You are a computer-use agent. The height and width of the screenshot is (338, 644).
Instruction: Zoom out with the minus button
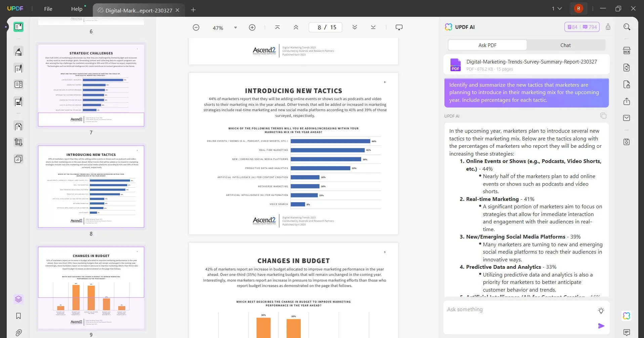coord(196,28)
